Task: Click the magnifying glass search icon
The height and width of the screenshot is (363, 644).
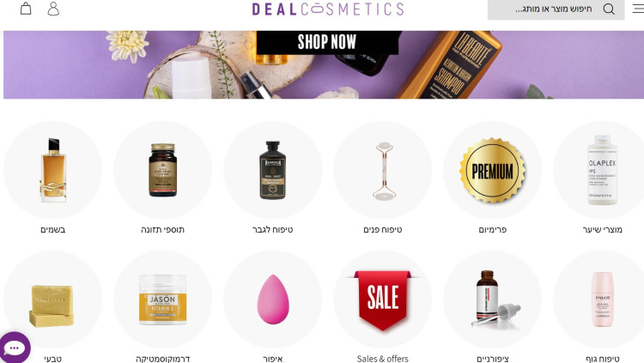Action: click(609, 9)
